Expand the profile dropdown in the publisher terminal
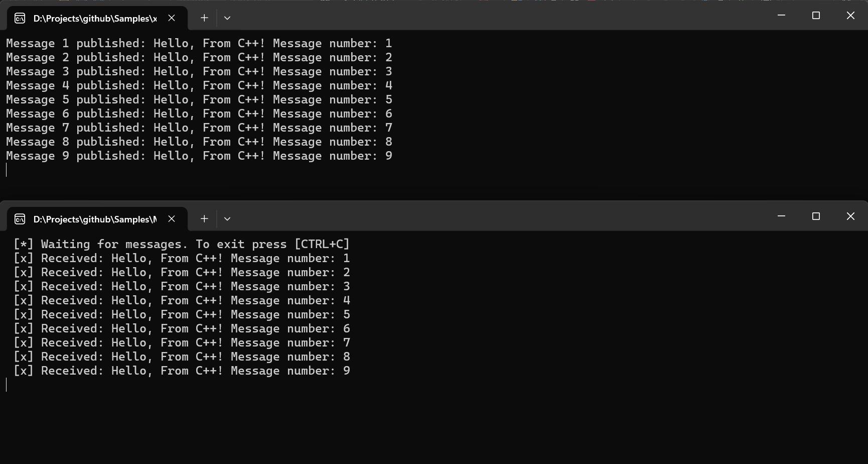Viewport: 868px width, 464px height. pos(227,18)
